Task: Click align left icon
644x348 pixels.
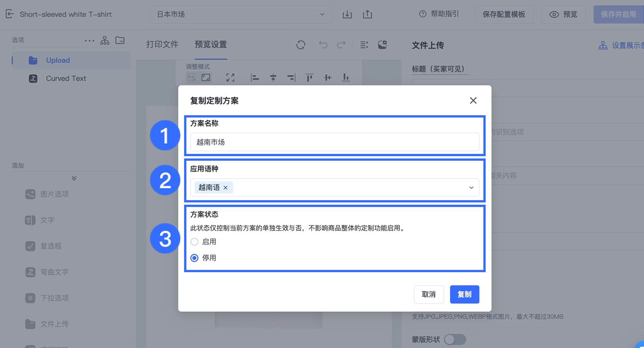Action: click(255, 78)
